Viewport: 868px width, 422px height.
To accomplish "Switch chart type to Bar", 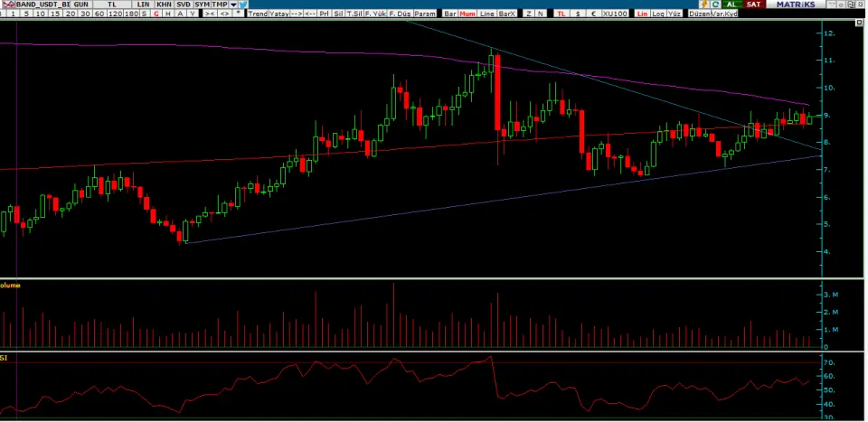I will pos(449,14).
